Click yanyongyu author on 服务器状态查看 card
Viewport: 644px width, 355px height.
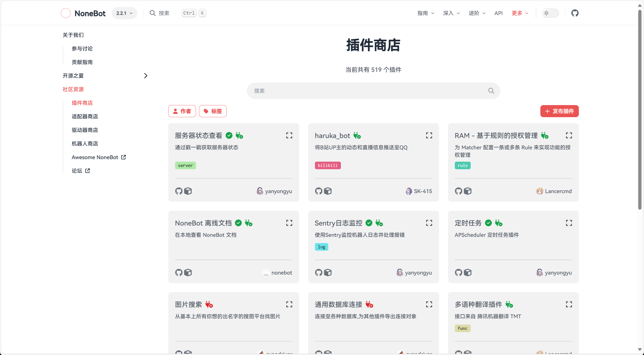pos(274,191)
